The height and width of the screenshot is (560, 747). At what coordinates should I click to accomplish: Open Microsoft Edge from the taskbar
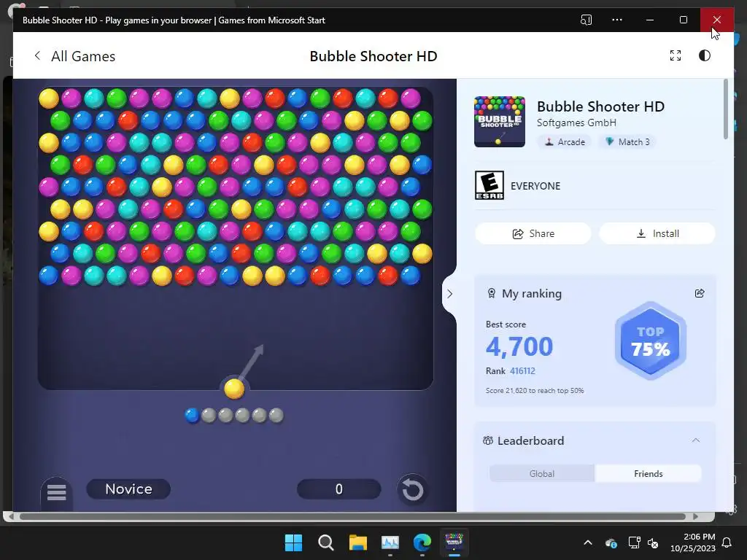[x=422, y=542]
